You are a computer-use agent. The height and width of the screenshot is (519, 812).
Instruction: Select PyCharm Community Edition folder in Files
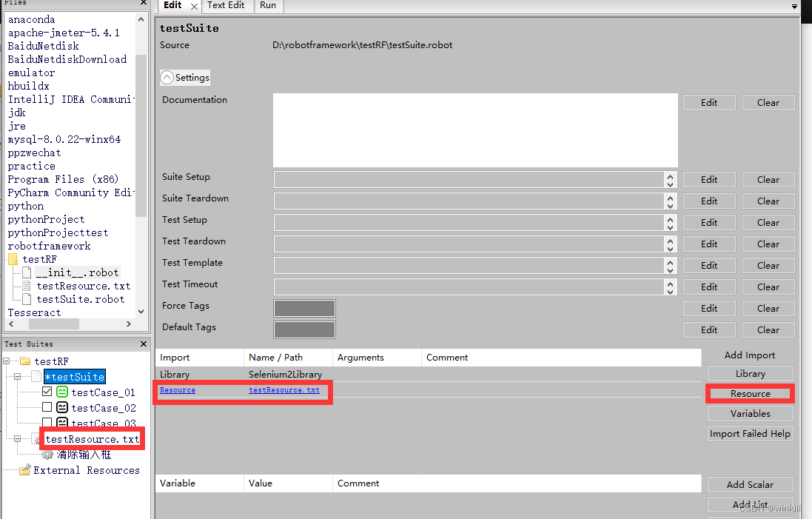(70, 192)
